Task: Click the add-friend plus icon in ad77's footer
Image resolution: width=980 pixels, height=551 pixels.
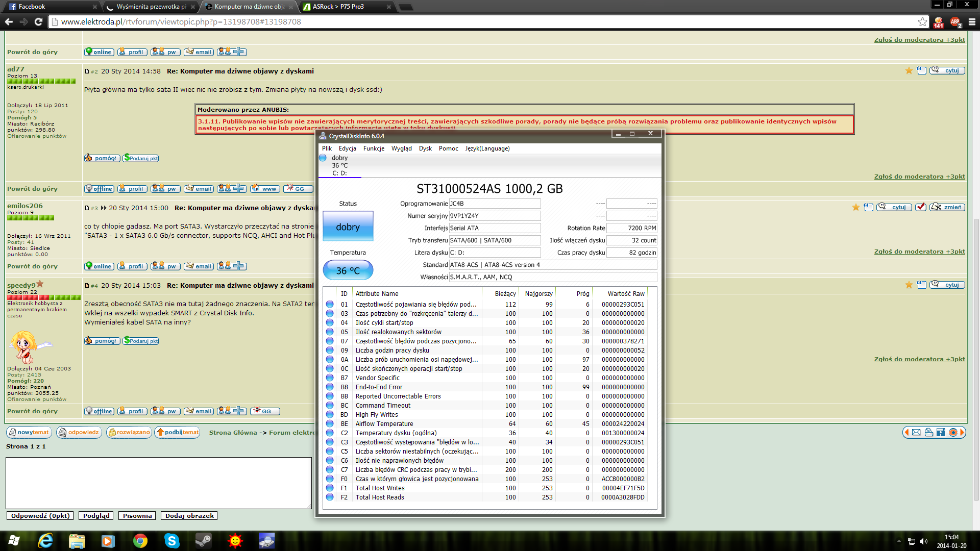Action: [232, 189]
